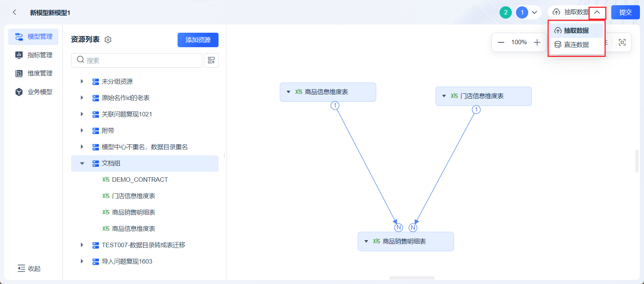
Task: Click the blue circle badge numbered 1
Action: coord(522,13)
